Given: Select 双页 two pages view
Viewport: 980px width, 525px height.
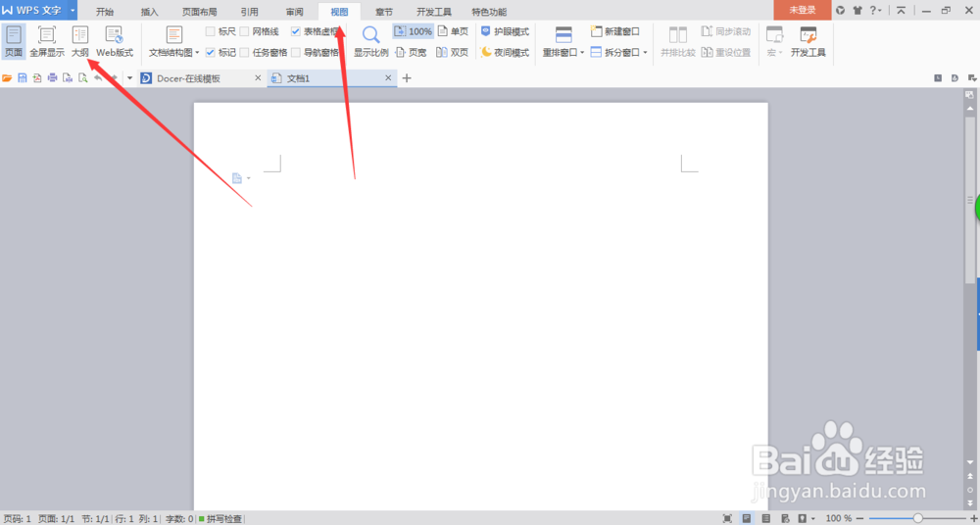Looking at the screenshot, I should click(453, 53).
